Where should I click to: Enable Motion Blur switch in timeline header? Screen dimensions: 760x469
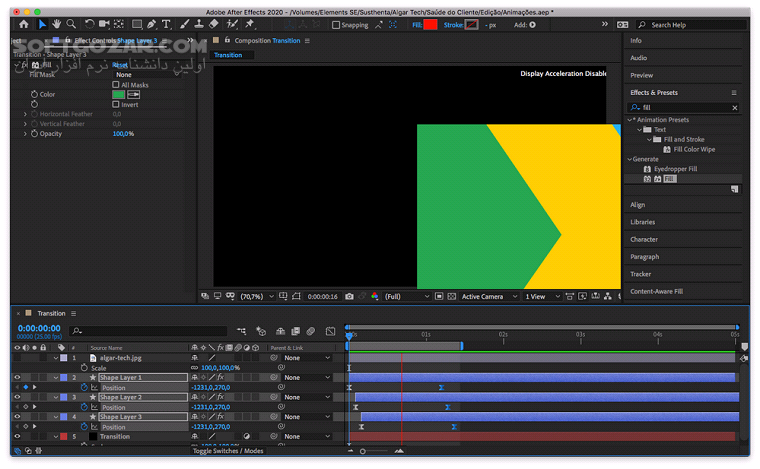[311, 331]
